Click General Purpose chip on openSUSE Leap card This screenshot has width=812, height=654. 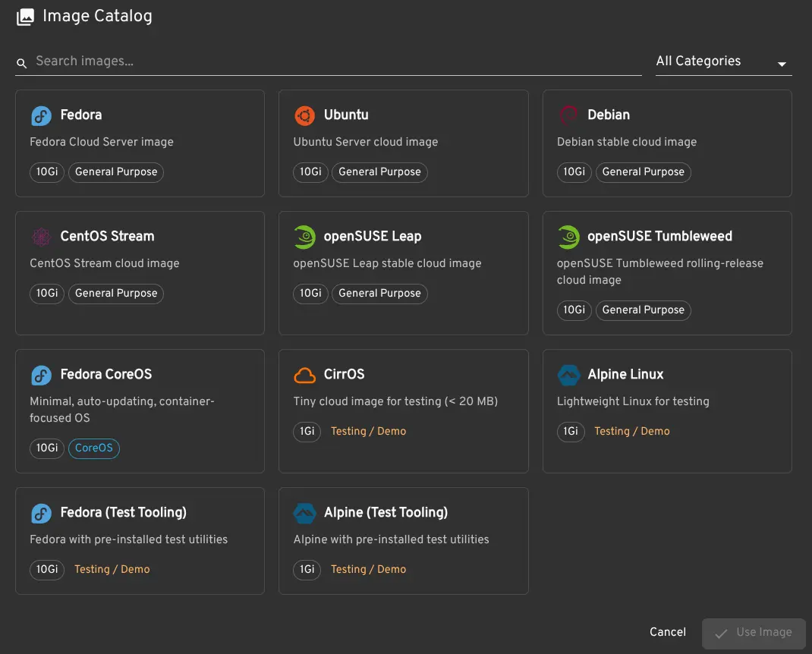(x=379, y=293)
